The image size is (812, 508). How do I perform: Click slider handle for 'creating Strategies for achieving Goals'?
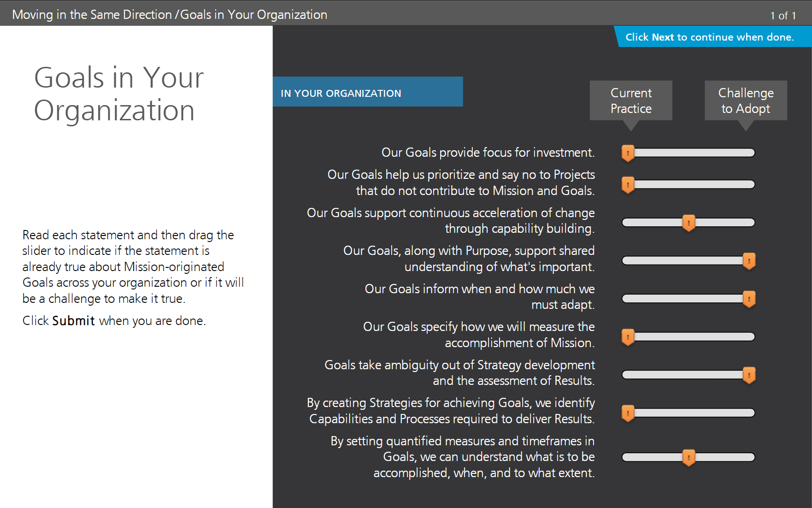coord(628,413)
